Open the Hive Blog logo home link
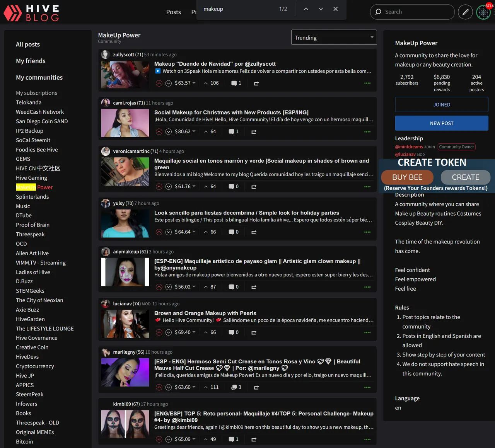The width and height of the screenshot is (495, 448). coord(32,13)
